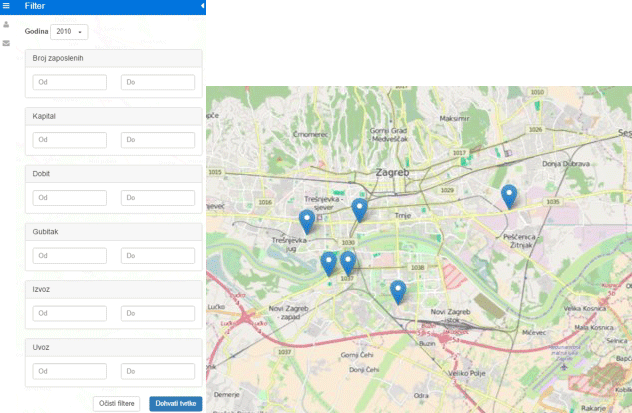Click the Gubitak Do input
Image resolution: width=632 pixels, height=413 pixels.
tap(158, 256)
